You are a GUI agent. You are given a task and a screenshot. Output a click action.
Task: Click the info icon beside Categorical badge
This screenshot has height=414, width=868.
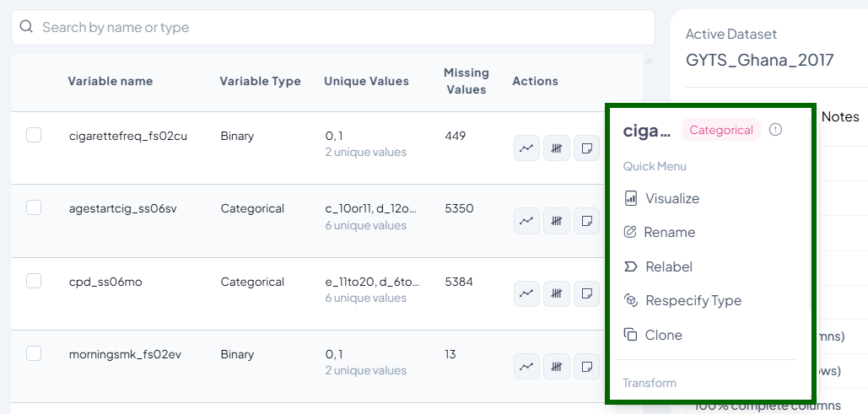[776, 130]
